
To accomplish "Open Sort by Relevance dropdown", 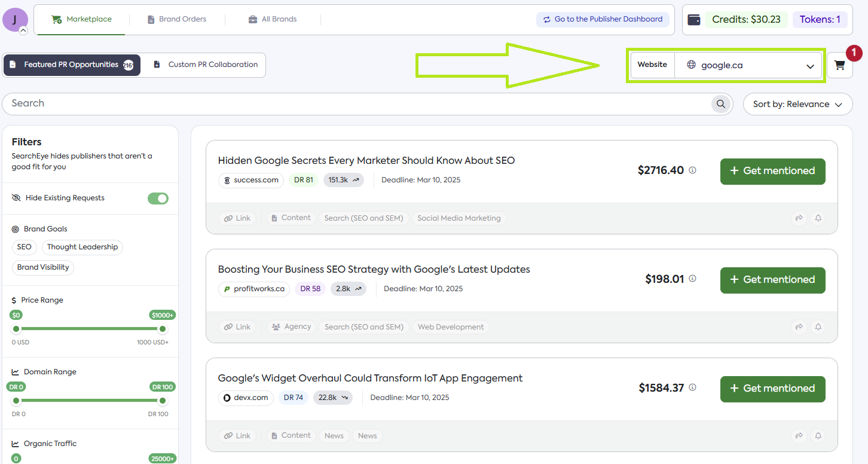I will point(797,104).
